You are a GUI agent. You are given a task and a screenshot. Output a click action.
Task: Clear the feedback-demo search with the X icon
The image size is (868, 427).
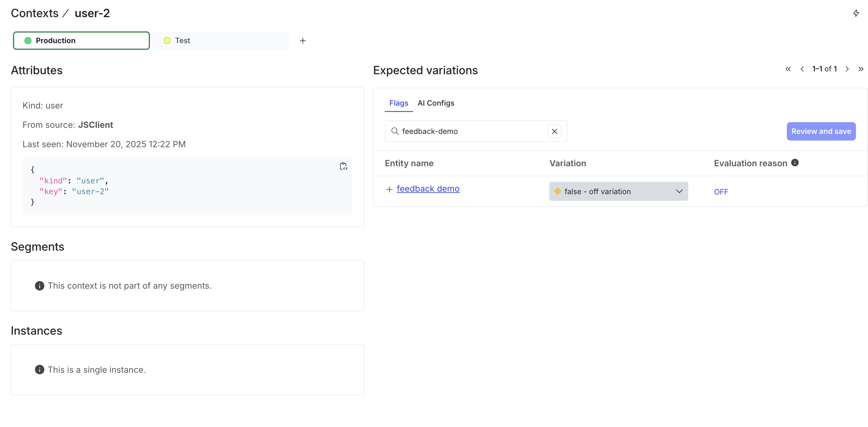click(x=554, y=131)
